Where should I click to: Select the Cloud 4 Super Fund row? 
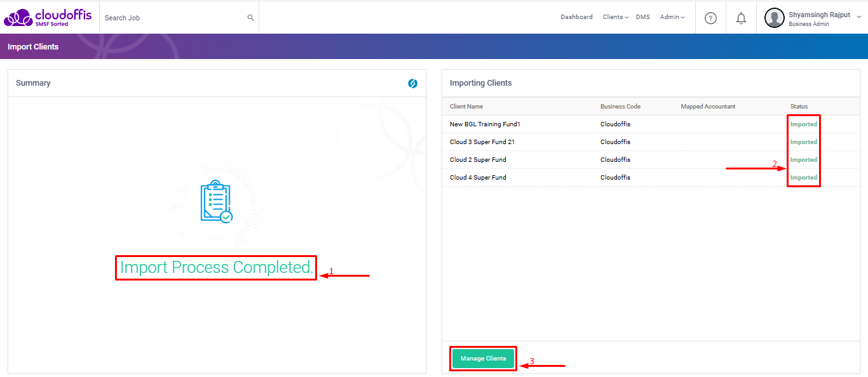(651, 178)
